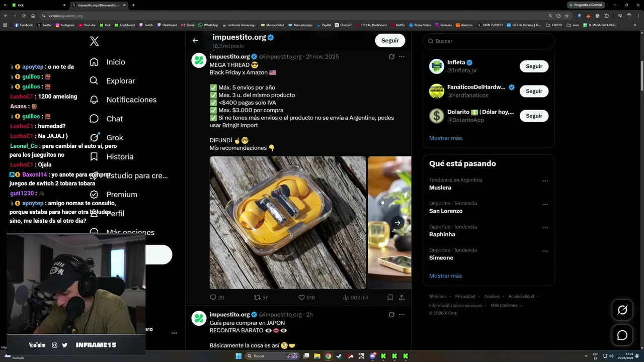The height and width of the screenshot is (362, 644).
Task: Open more options on JAPON guide post
Action: click(401, 315)
